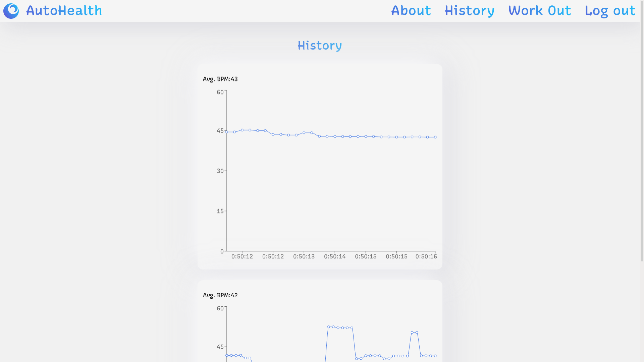Click the 60 y-axis label on top chart
Screen dimensions: 644x362
tap(220, 92)
